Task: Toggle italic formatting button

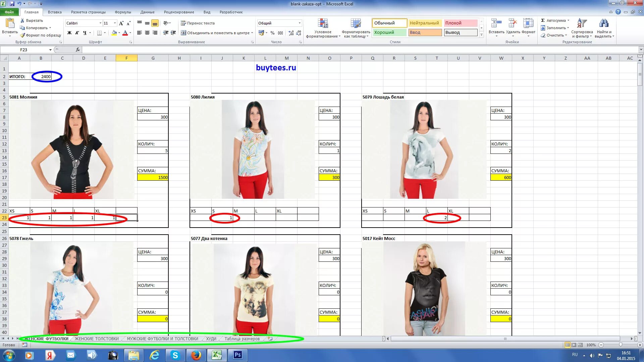Action: [x=77, y=33]
